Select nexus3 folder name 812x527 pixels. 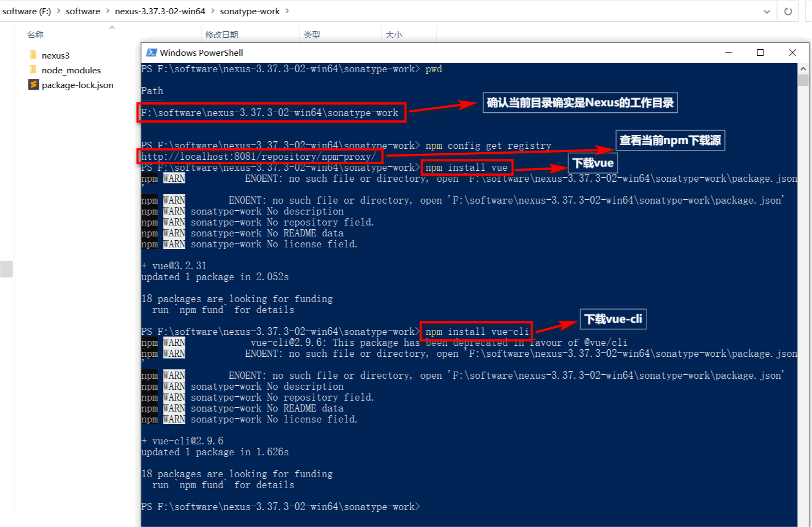click(x=55, y=55)
